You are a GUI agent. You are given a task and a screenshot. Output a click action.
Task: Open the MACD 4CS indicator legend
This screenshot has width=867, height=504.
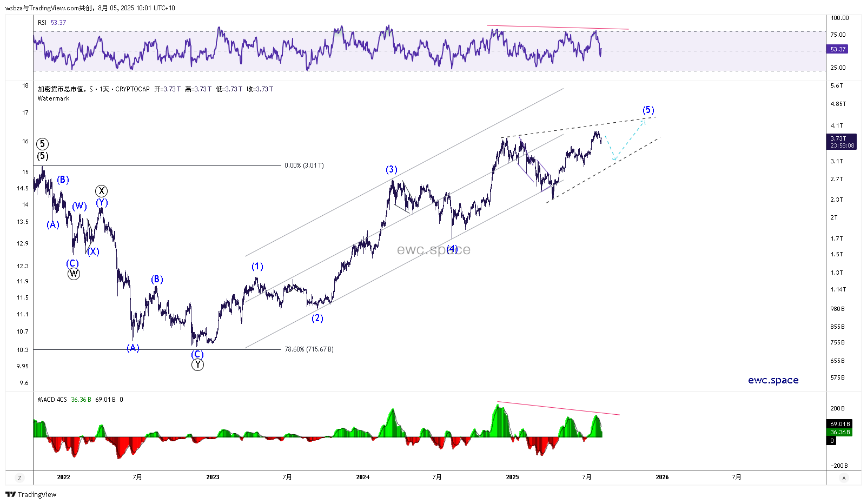click(52, 400)
